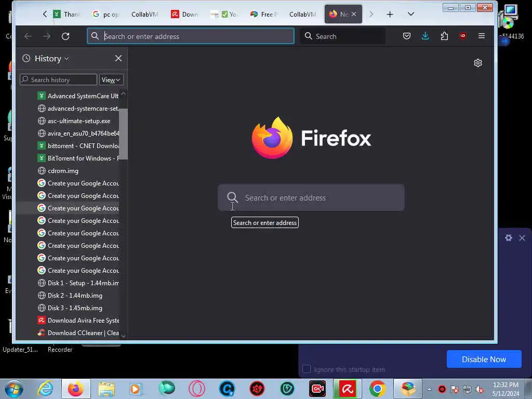Click the Search history field
Image resolution: width=532 pixels, height=399 pixels.
[x=58, y=79]
